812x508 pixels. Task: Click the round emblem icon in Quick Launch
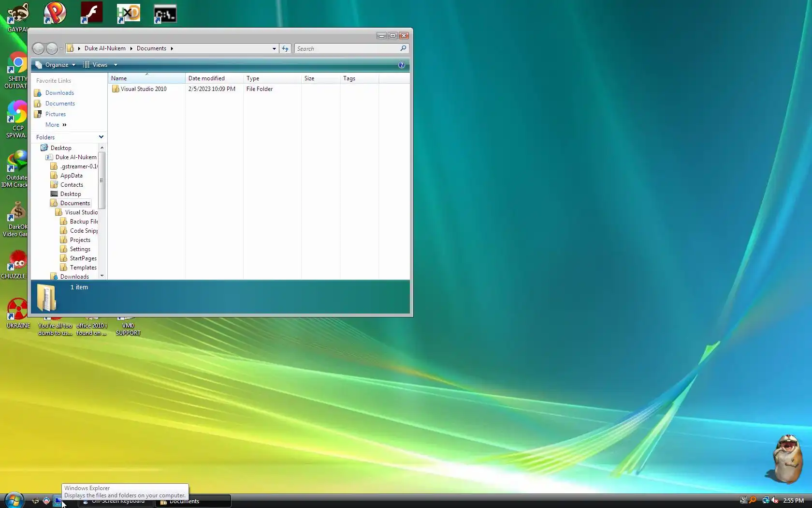46,501
